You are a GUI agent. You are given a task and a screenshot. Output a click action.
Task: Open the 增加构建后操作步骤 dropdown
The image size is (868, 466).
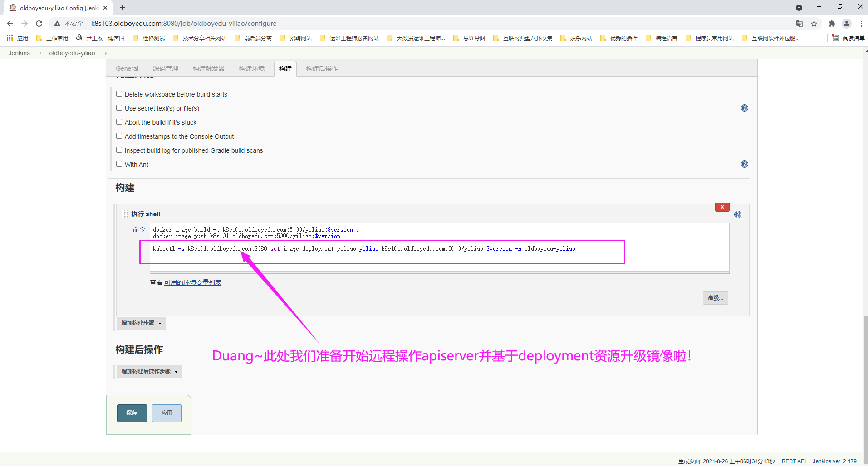(149, 371)
